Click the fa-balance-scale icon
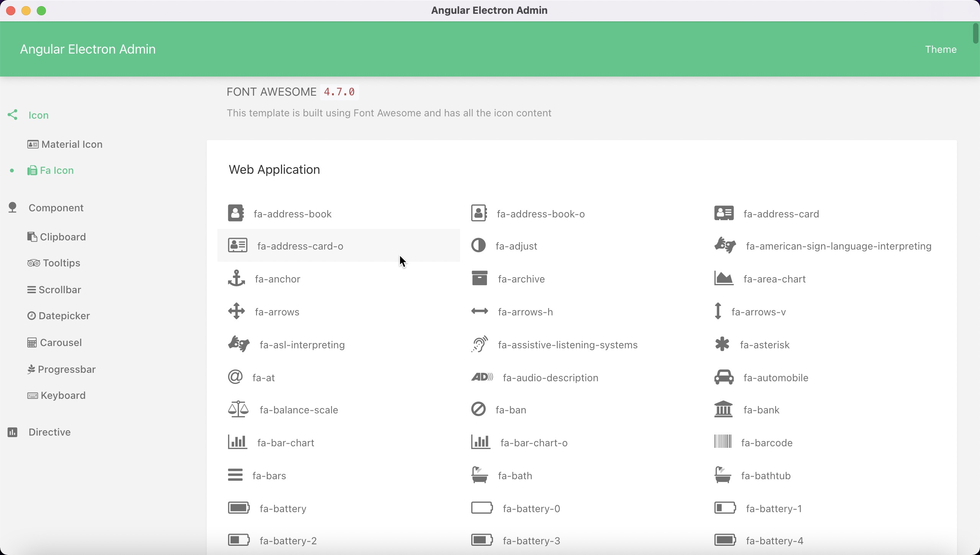The width and height of the screenshot is (980, 555). [238, 409]
